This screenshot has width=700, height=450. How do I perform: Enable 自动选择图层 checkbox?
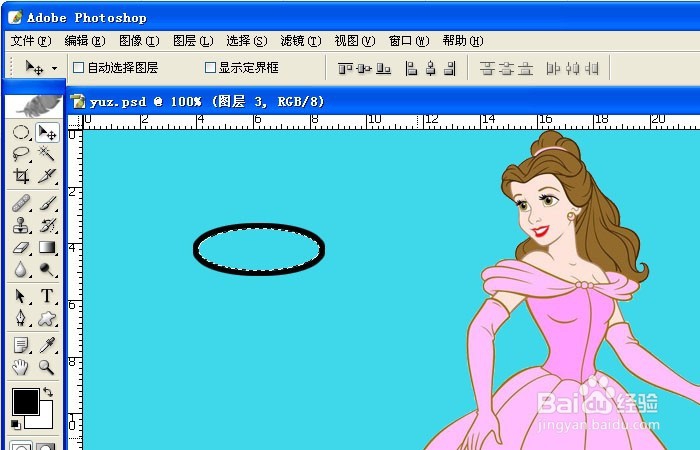pyautogui.click(x=78, y=67)
